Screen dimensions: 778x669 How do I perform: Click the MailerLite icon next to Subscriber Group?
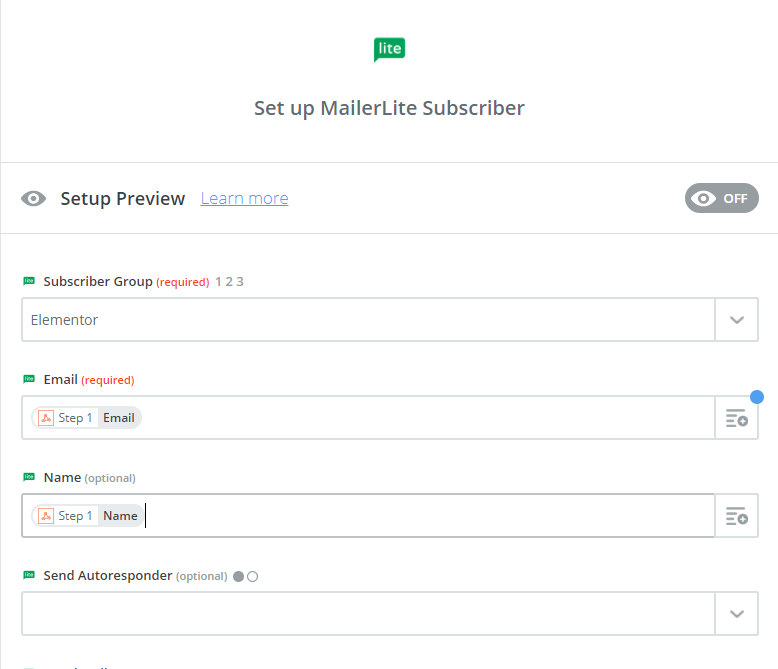click(29, 281)
